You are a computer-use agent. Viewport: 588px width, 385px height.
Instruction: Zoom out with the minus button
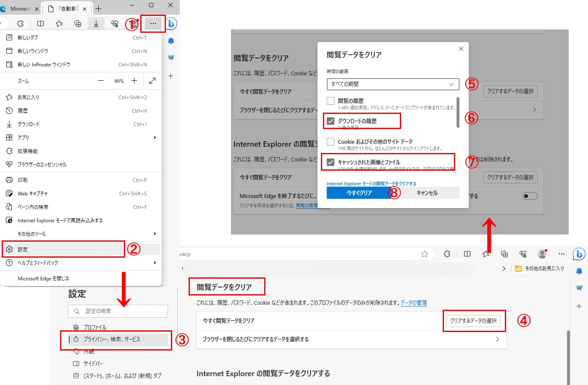tap(101, 81)
